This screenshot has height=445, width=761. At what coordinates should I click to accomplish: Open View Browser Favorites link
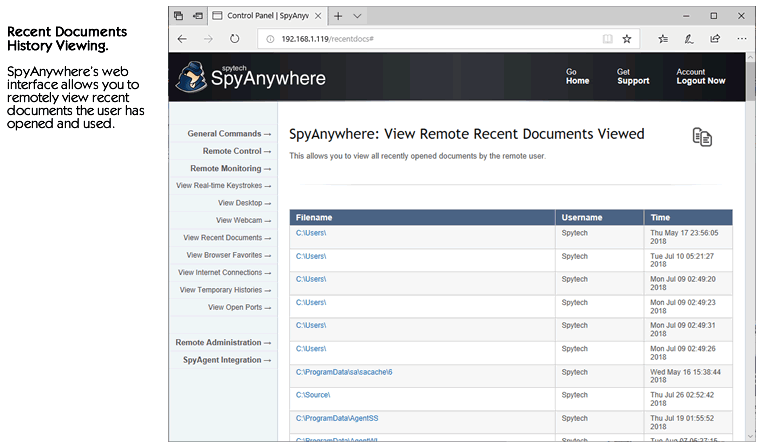(229, 255)
